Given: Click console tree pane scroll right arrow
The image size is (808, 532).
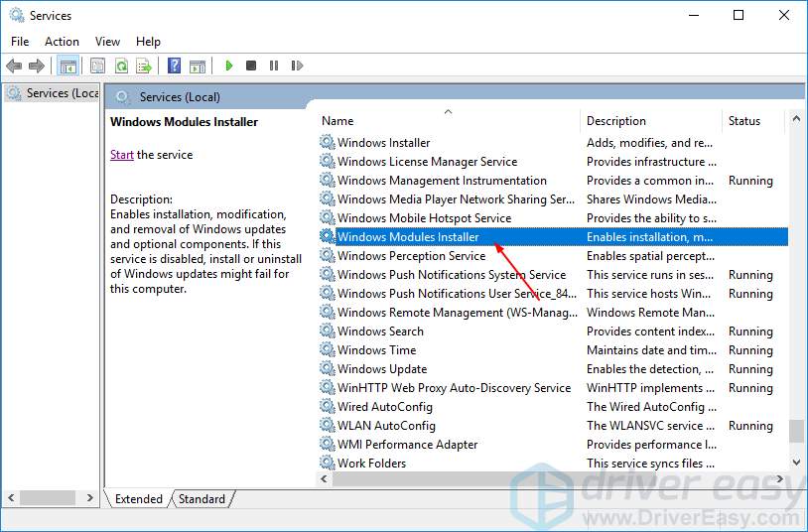Looking at the screenshot, I should (x=90, y=498).
